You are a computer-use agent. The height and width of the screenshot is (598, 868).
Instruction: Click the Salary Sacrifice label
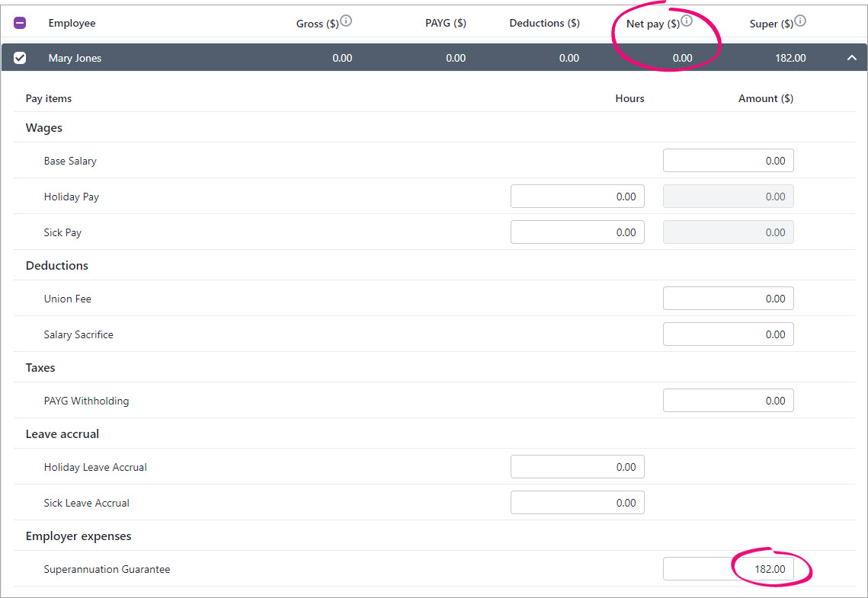click(x=78, y=334)
